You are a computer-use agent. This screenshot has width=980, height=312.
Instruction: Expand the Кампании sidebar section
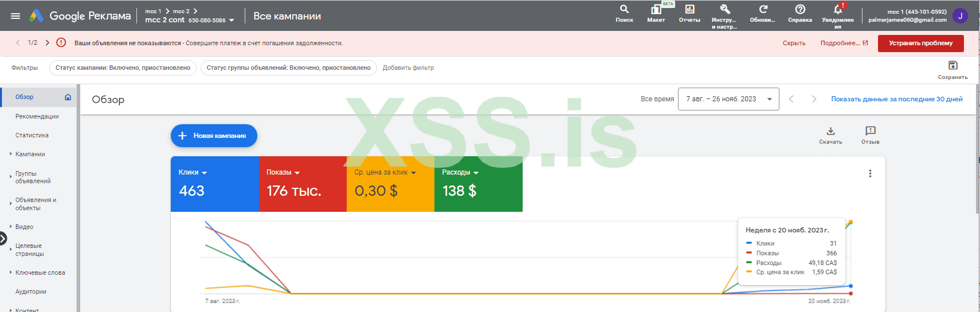[x=11, y=154]
